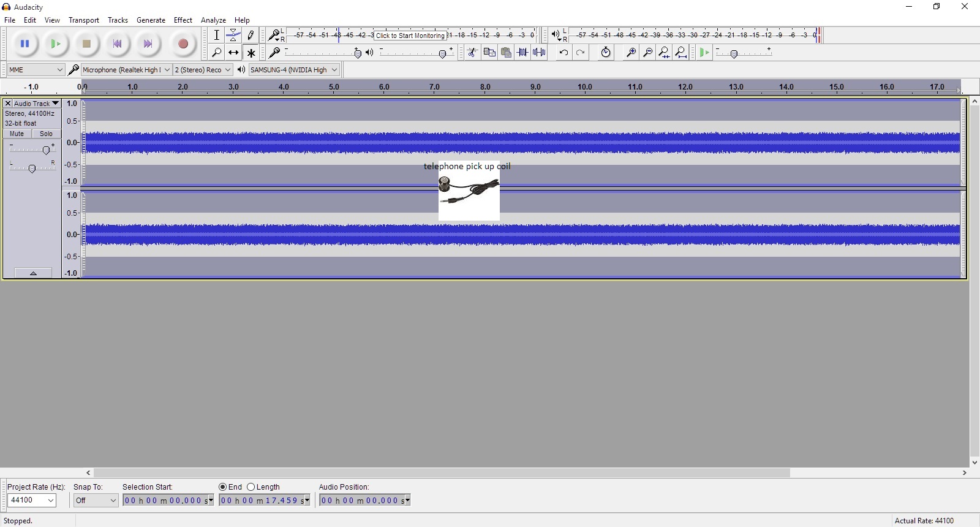Click the Fit Project zoom icon
This screenshot has width=980, height=527.
point(681,53)
